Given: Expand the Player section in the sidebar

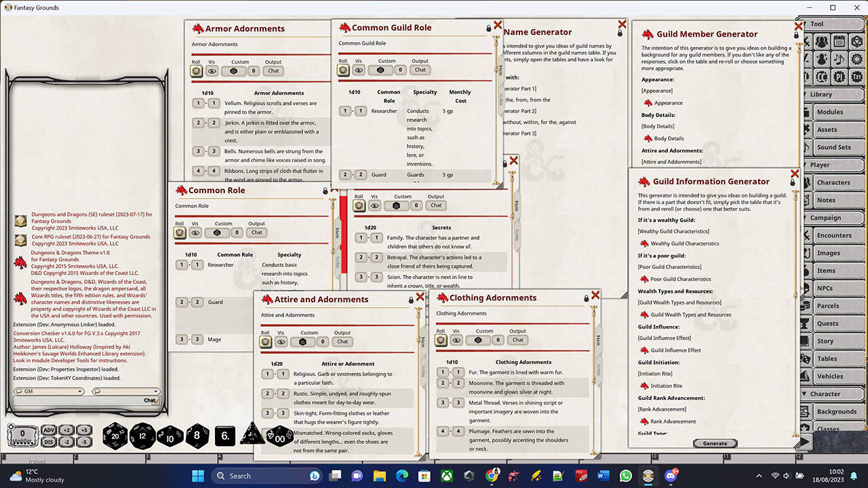Looking at the screenshot, I should [834, 164].
